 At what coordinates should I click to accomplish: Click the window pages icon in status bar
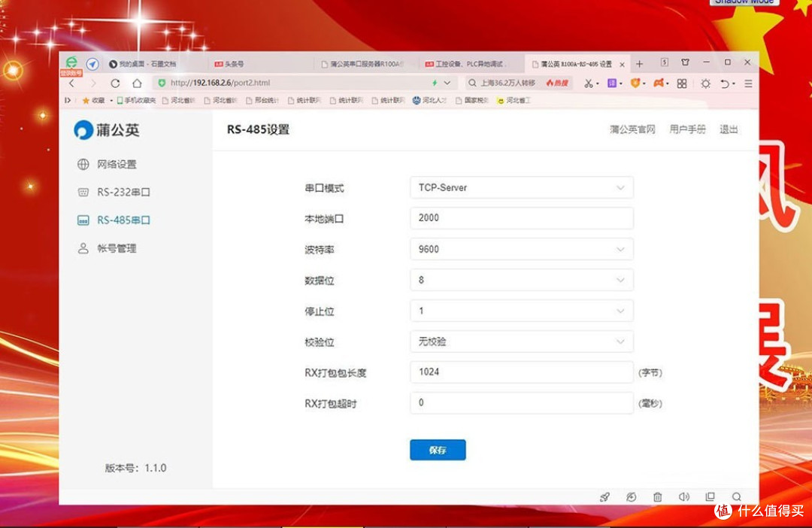(x=710, y=497)
